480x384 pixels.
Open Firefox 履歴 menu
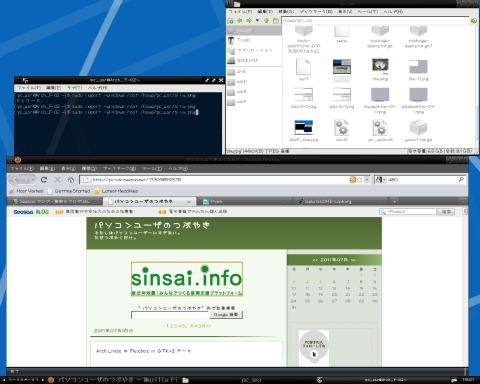click(89, 169)
